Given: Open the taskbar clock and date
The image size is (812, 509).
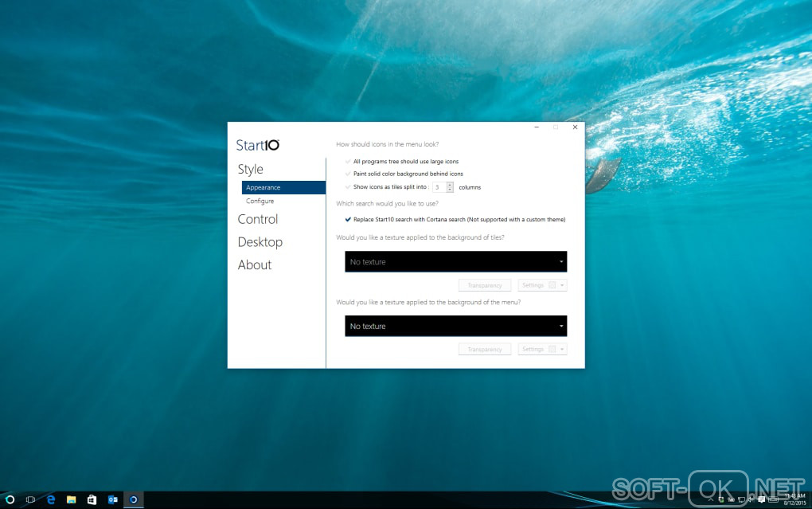Looking at the screenshot, I should click(795, 499).
